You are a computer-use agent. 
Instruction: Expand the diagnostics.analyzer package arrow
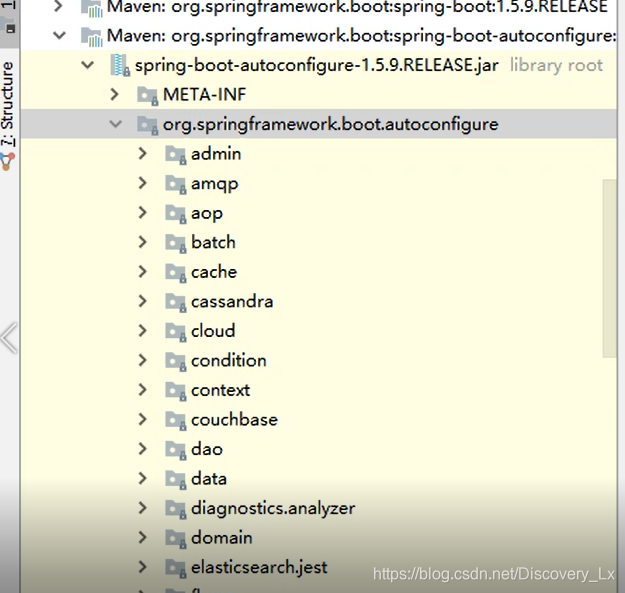pyautogui.click(x=143, y=508)
